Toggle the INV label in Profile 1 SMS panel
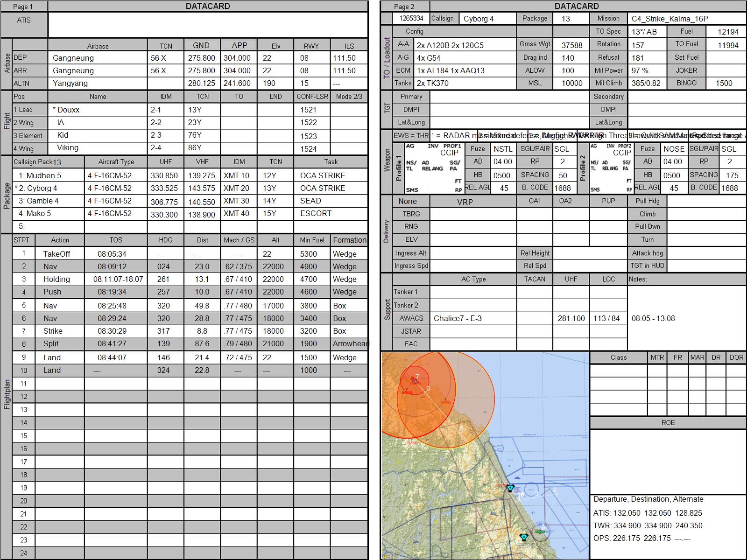Screen dimensions: 747x560 (433, 146)
